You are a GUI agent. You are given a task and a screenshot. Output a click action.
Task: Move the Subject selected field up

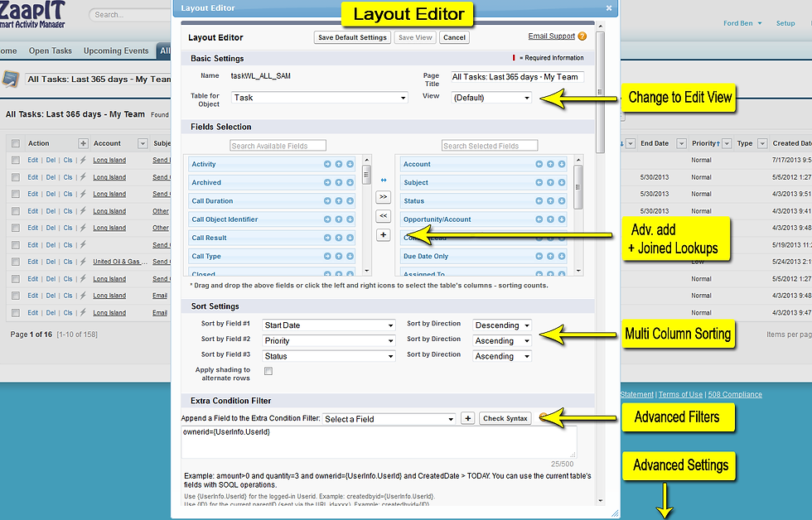pyautogui.click(x=550, y=183)
